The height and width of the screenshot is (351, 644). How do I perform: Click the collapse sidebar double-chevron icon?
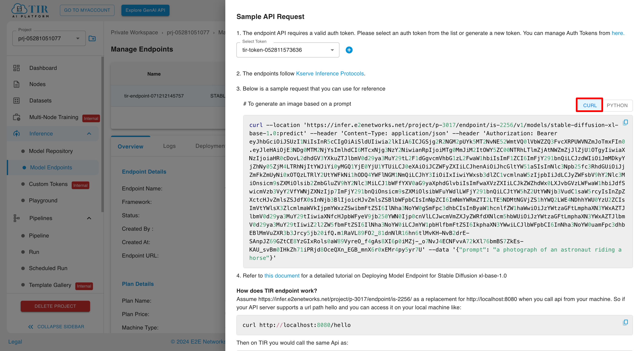point(30,327)
